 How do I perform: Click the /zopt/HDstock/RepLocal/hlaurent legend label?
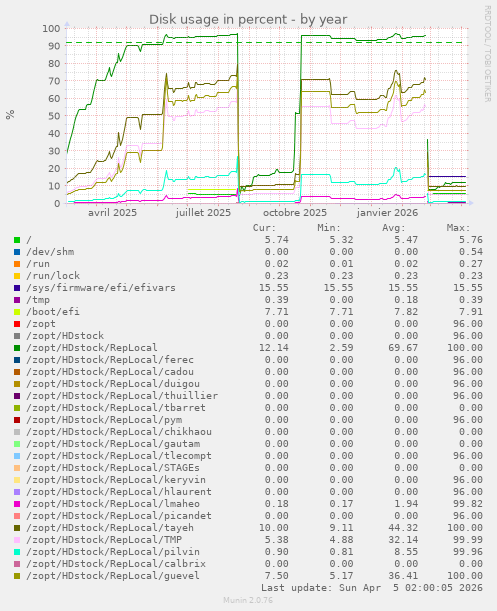(x=119, y=492)
